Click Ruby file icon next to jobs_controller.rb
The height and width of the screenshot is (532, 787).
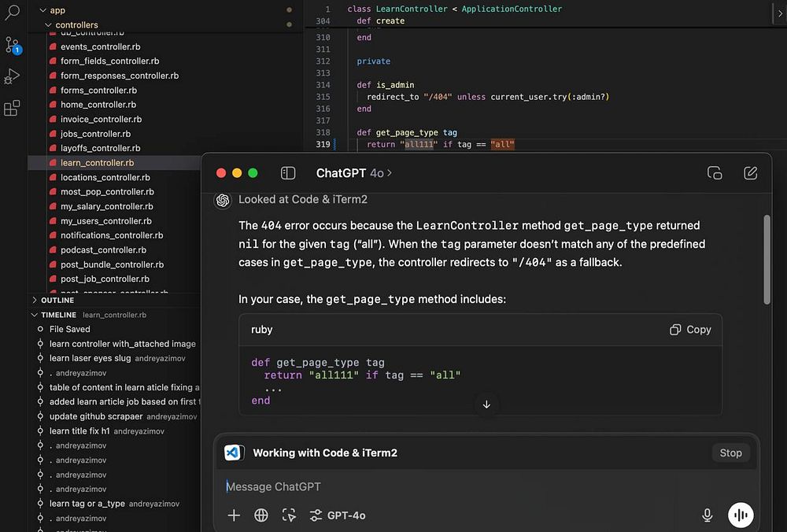[53, 134]
